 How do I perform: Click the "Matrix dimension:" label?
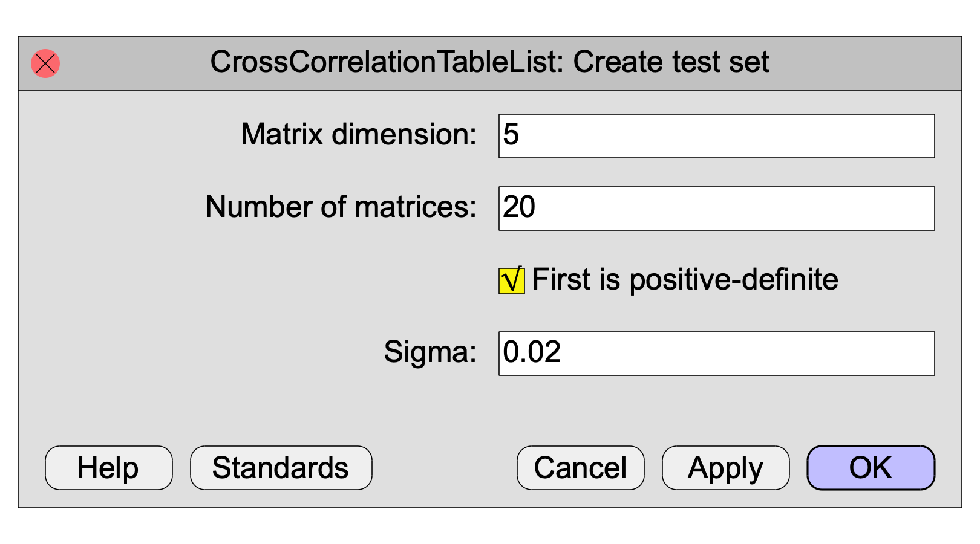coord(359,134)
